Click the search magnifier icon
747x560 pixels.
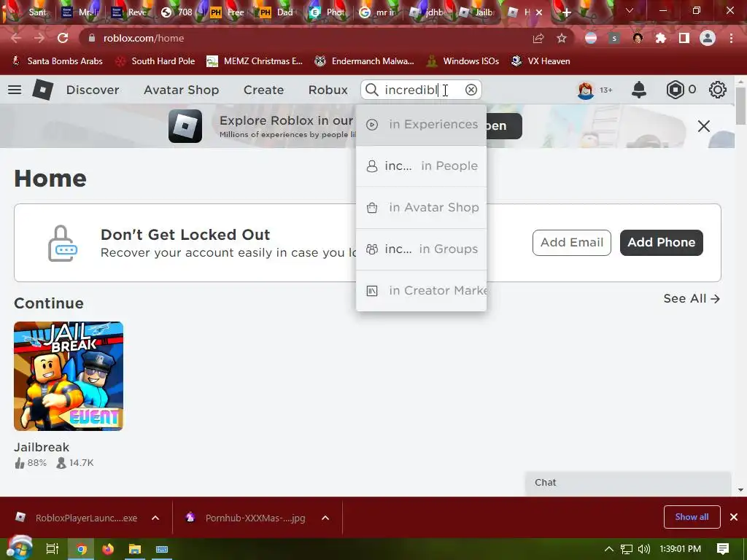[x=371, y=90]
